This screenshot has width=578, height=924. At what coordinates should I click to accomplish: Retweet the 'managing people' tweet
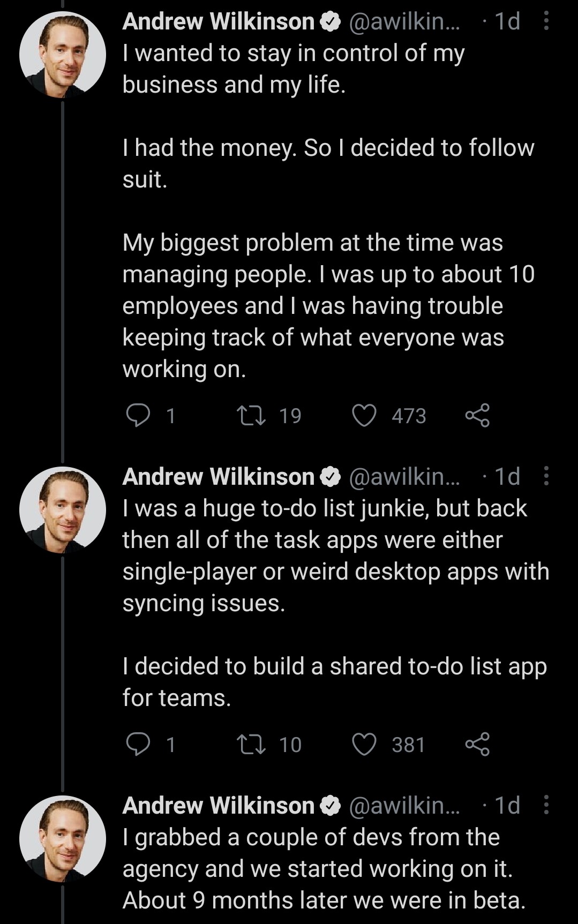pyautogui.click(x=252, y=416)
